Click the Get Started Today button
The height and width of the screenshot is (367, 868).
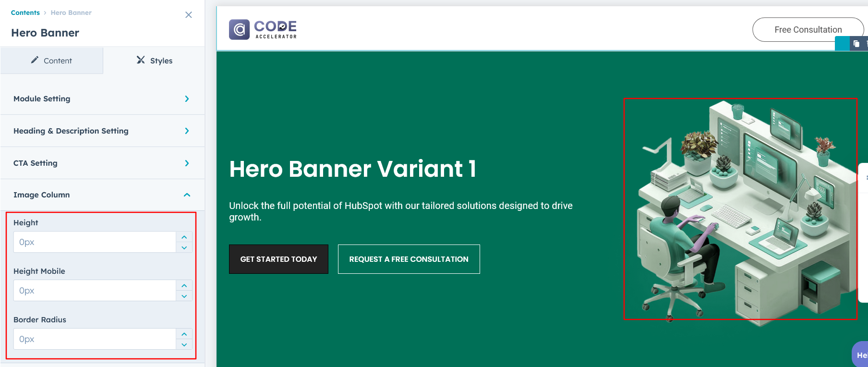278,259
